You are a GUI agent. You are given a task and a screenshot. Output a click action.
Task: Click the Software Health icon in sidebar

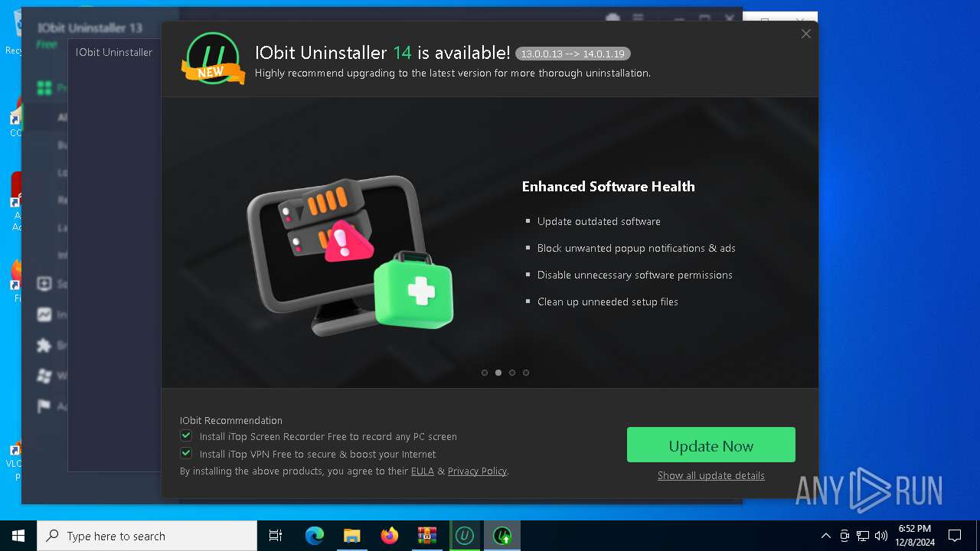pyautogui.click(x=44, y=284)
